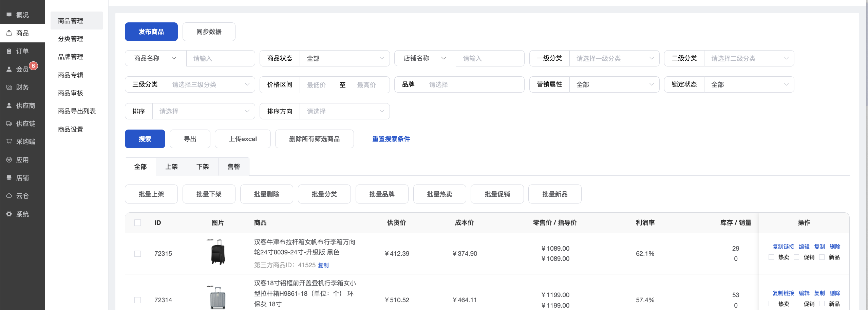Switch to the 下架 tab
This screenshot has width=868, height=310.
pyautogui.click(x=203, y=167)
